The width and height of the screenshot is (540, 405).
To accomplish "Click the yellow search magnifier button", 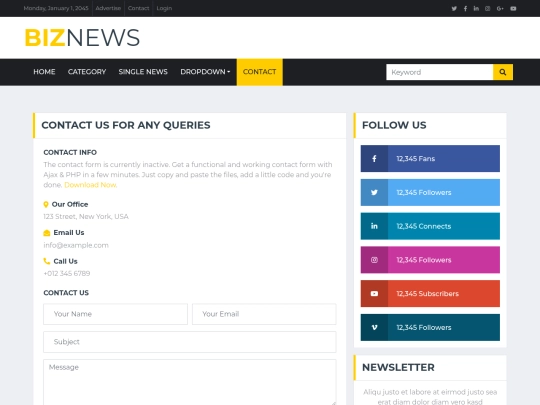I will pos(503,72).
